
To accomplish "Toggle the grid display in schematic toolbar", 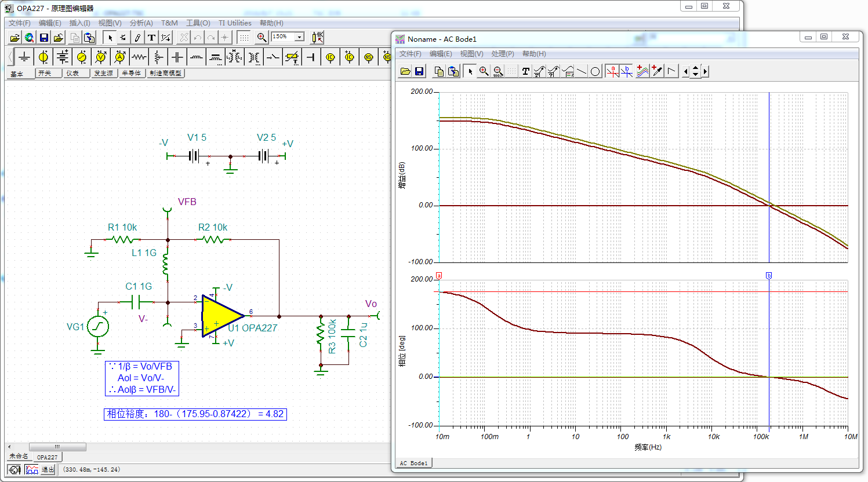I will (244, 38).
